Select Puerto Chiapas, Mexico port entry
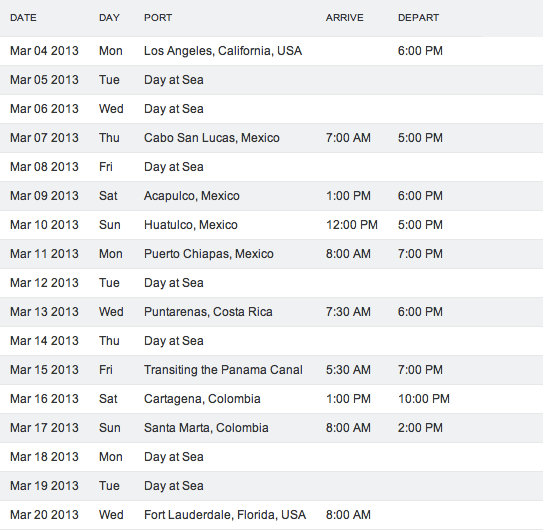The height and width of the screenshot is (530, 543). [208, 254]
